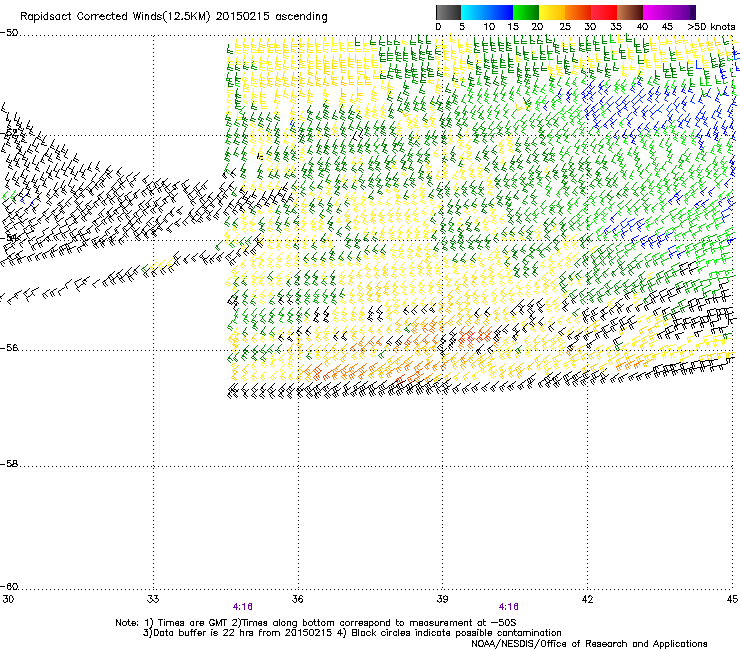Screen dimensions: 740x650
Task: Click the longitude label '39'
Action: click(442, 599)
